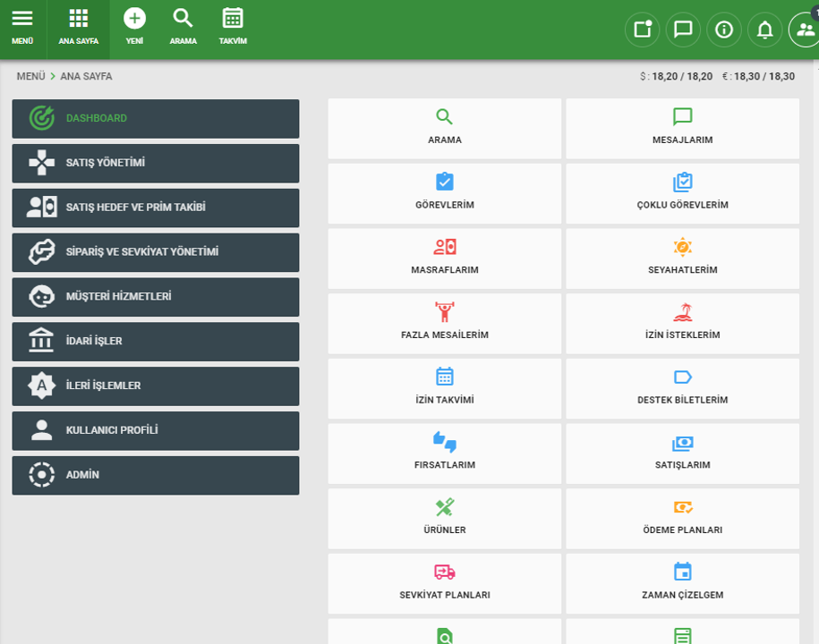The width and height of the screenshot is (819, 644).
Task: Click the new note icon in header
Action: pos(642,30)
